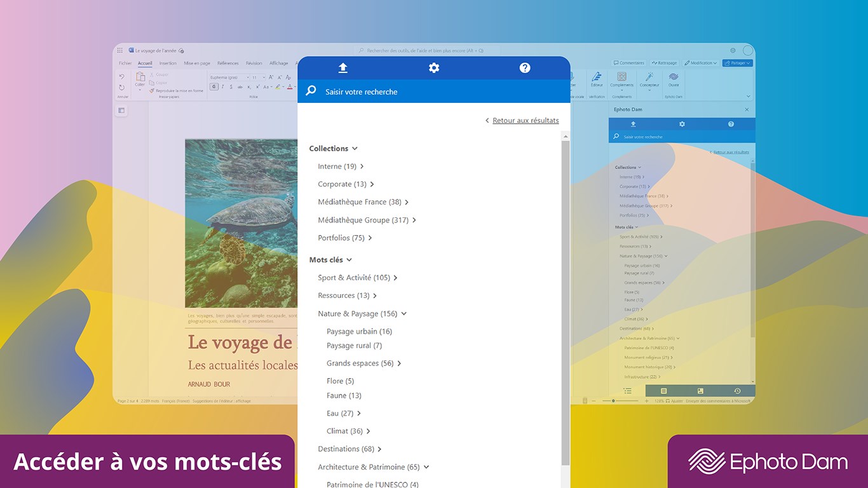Collapse Architecture & Patrimoine (65) in enlarged panel
The height and width of the screenshot is (488, 868).
coord(426,467)
